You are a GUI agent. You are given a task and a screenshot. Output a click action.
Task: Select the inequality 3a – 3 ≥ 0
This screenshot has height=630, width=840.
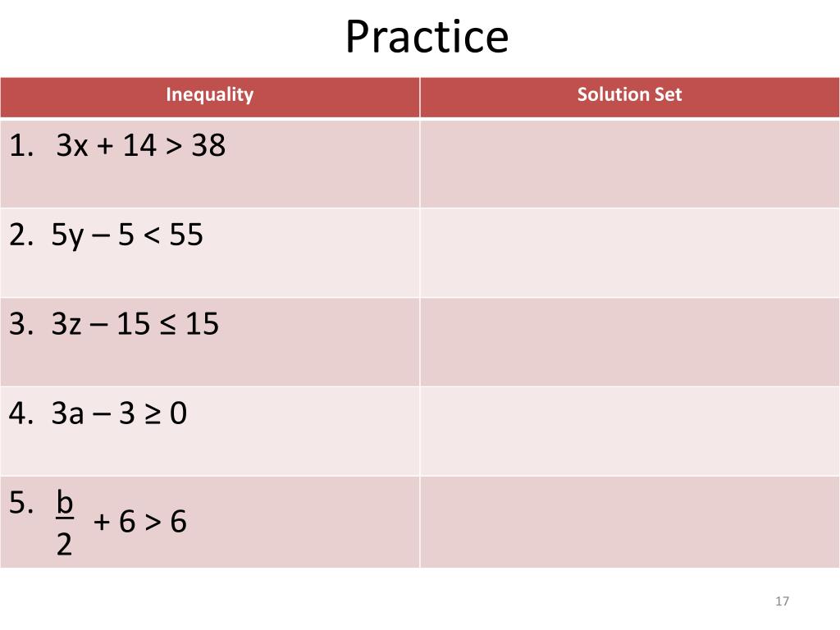click(x=119, y=414)
